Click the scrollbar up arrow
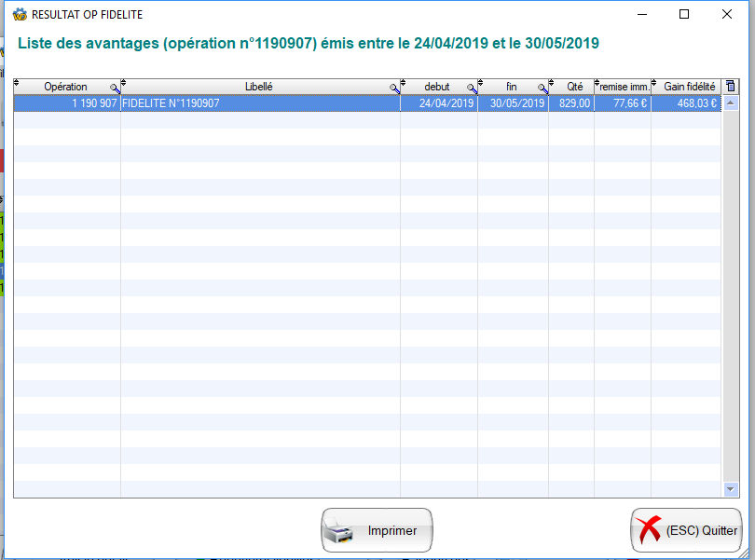Screen dimensions: 755x560 [730, 103]
